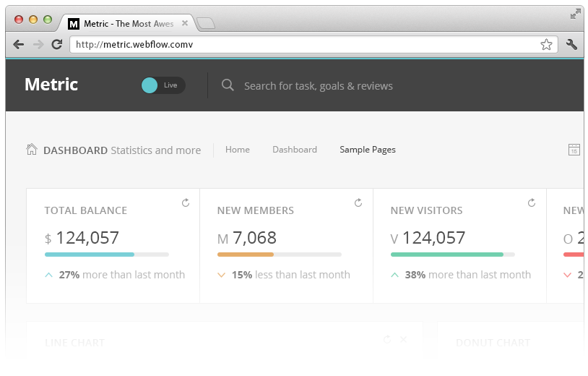Refresh the Total Balance card
This screenshot has height=376, width=588.
186,203
